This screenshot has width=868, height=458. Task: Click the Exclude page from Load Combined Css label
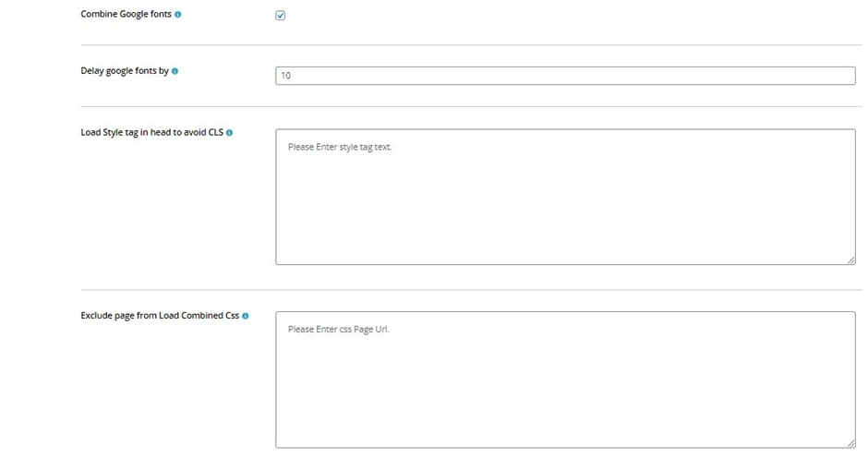159,316
